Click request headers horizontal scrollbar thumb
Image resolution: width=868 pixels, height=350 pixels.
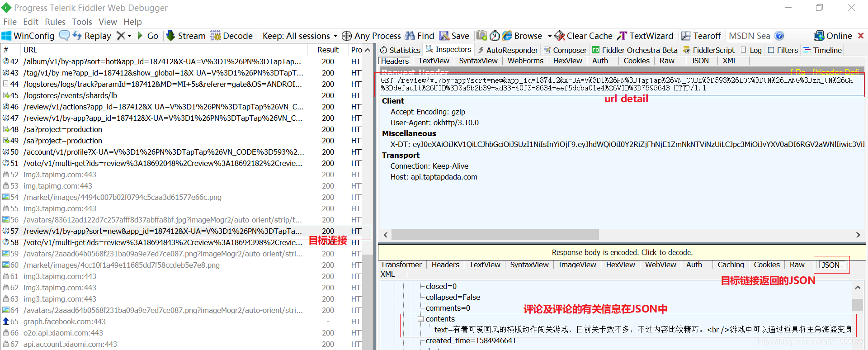click(495, 235)
